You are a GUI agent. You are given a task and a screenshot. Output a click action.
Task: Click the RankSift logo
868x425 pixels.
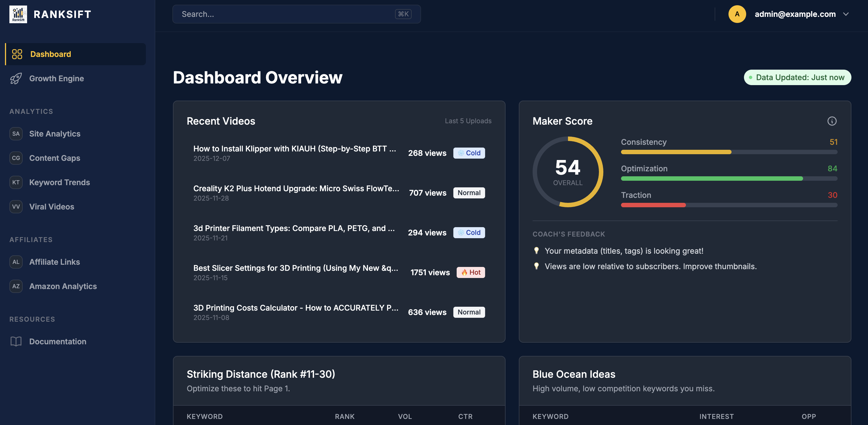tap(18, 14)
